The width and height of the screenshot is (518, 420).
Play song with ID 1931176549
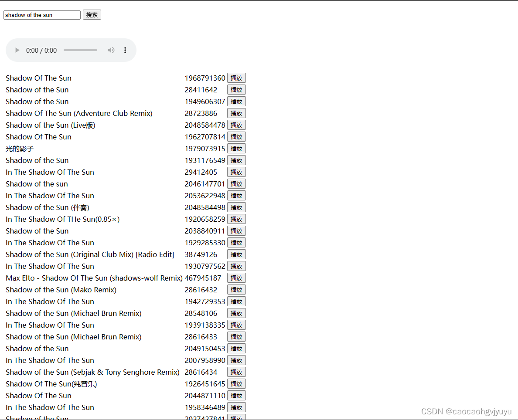[x=236, y=160]
